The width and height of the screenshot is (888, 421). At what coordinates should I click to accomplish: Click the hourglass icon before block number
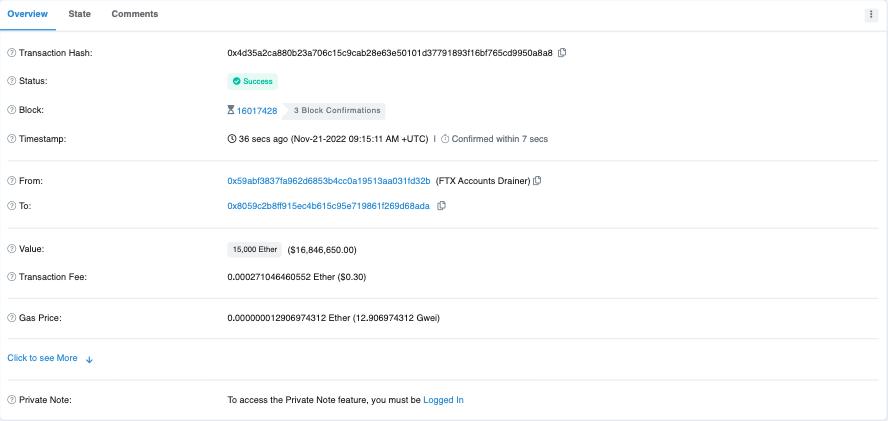(230, 110)
